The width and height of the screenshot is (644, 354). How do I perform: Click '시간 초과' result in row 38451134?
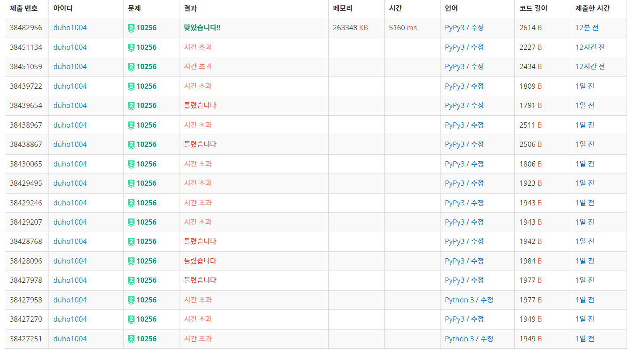coord(198,47)
